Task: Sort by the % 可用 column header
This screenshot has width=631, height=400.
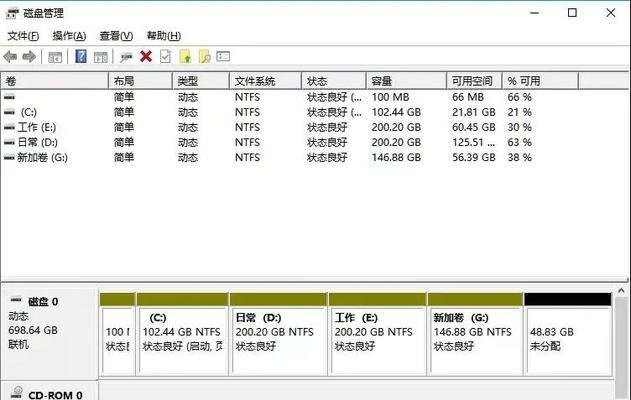Action: (540, 81)
